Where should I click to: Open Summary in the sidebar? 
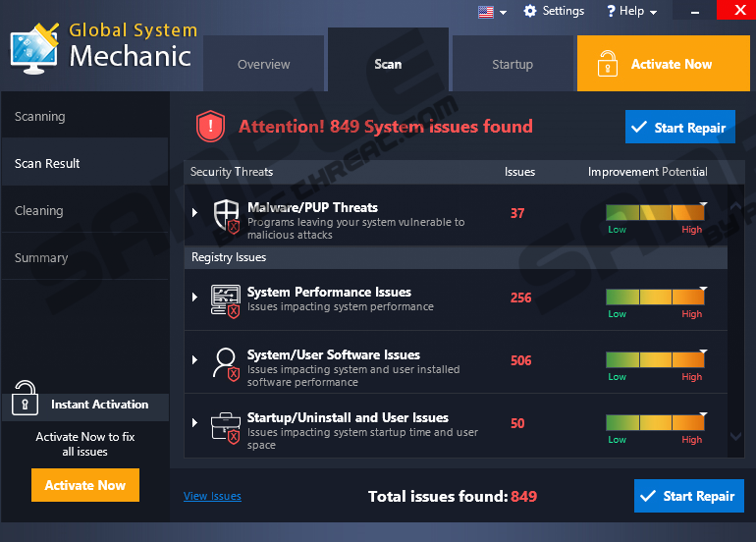[x=84, y=257]
